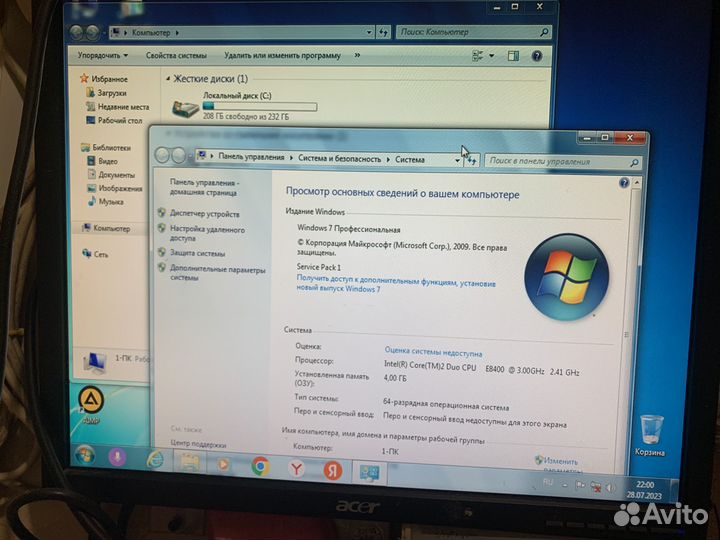Image resolution: width=720 pixels, height=540 pixels.
Task: Select Библиотеки in navigation pane
Action: (x=112, y=147)
